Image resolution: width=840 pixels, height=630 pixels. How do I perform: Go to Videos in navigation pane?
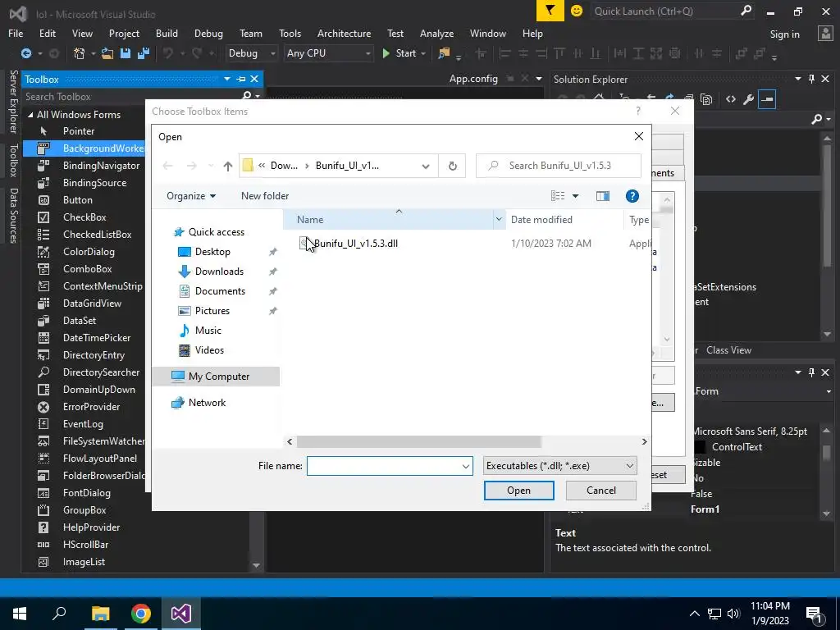[x=209, y=350]
